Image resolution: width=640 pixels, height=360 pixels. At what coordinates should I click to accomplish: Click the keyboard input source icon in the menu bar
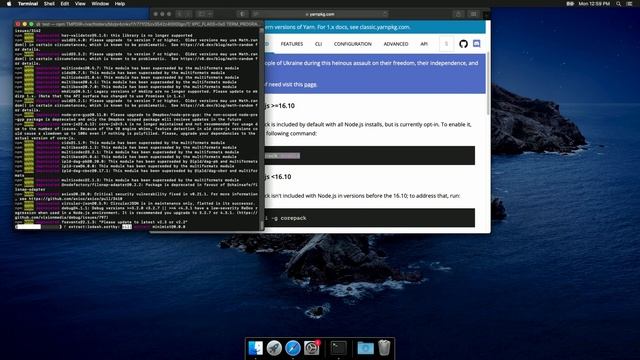click(570, 4)
